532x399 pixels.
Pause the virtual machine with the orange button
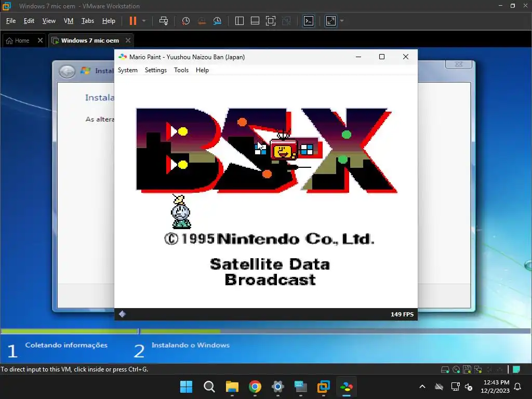132,21
